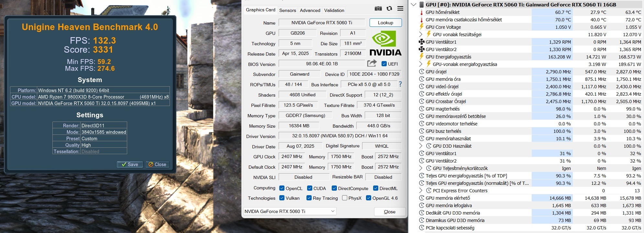Toggle the Vulkan checkbox
The width and height of the screenshot is (644, 233).
tap(282, 198)
